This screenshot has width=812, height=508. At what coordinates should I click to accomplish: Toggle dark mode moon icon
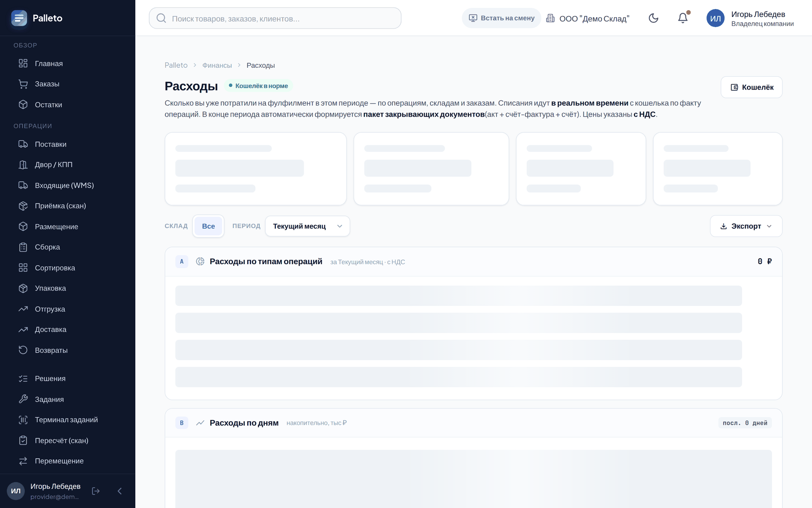pyautogui.click(x=654, y=18)
